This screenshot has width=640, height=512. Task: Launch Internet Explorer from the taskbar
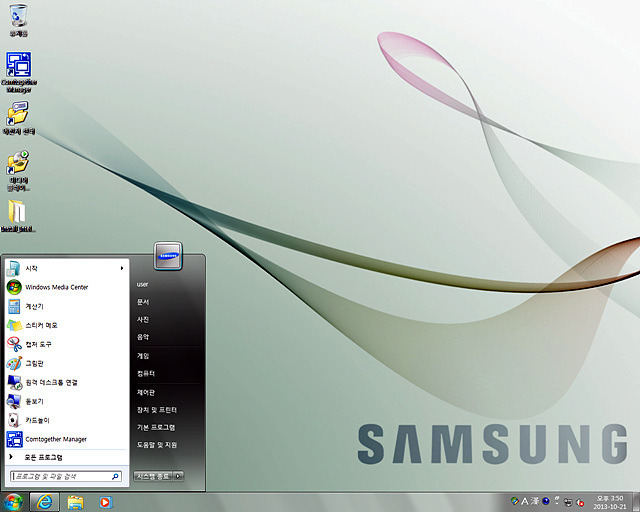(x=44, y=502)
